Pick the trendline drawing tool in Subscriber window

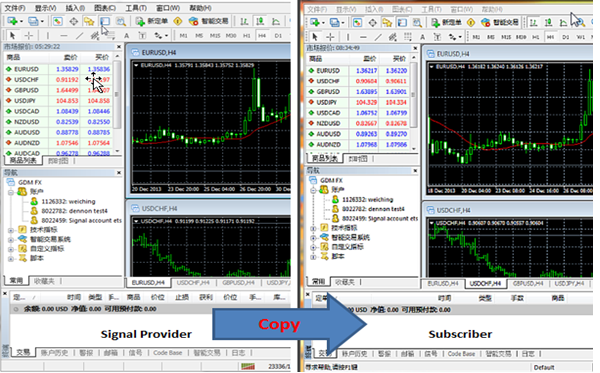coord(378,37)
